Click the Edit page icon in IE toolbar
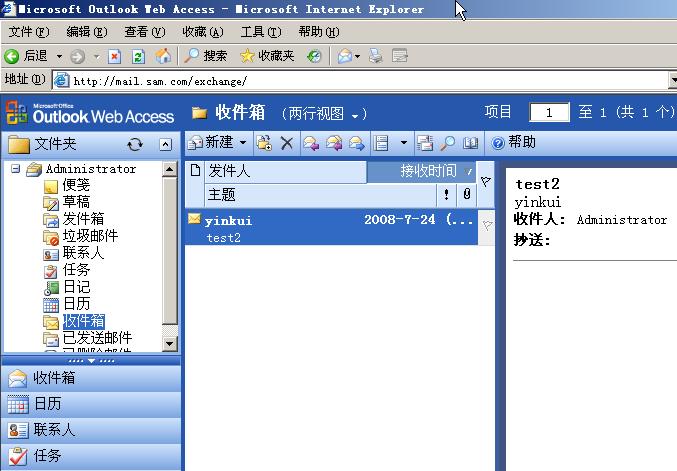This screenshot has width=677, height=471. pyautogui.click(x=400, y=56)
